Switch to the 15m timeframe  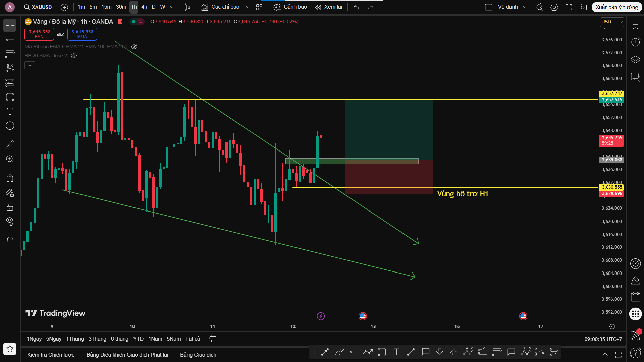click(x=106, y=7)
